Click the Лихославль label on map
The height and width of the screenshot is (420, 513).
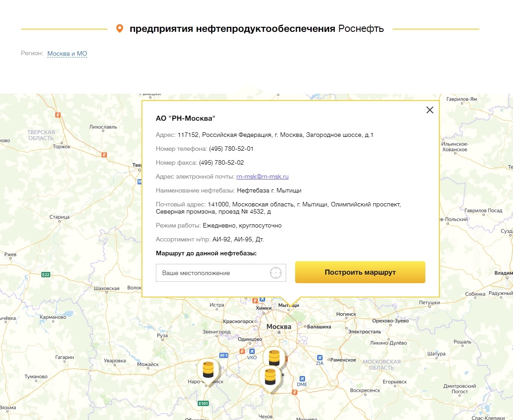[x=103, y=127]
